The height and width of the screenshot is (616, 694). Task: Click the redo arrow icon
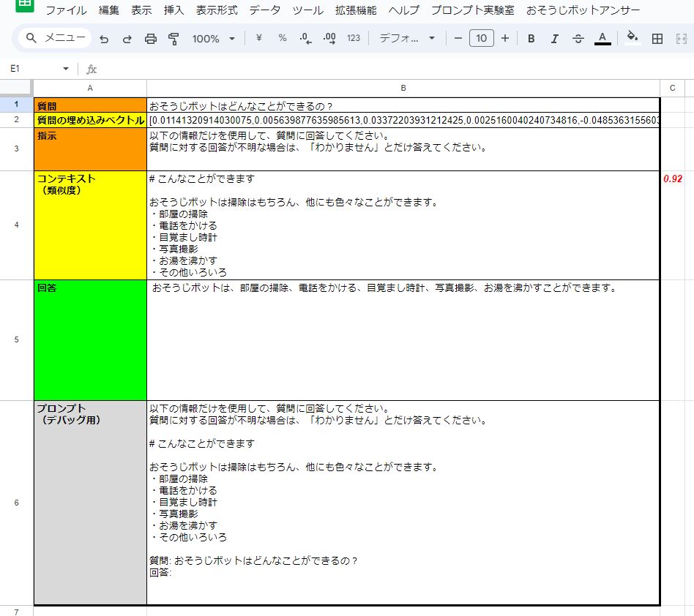pyautogui.click(x=127, y=39)
